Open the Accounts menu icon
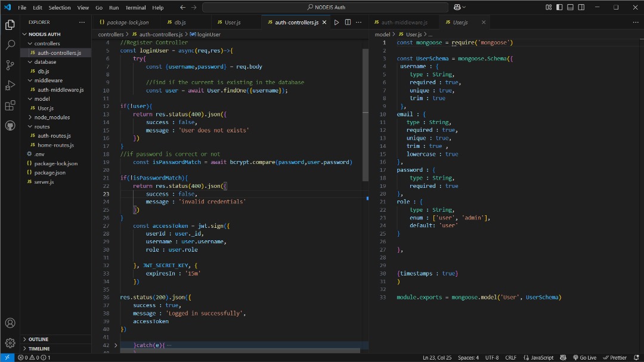Image resolution: width=644 pixels, height=362 pixels. tap(10, 323)
